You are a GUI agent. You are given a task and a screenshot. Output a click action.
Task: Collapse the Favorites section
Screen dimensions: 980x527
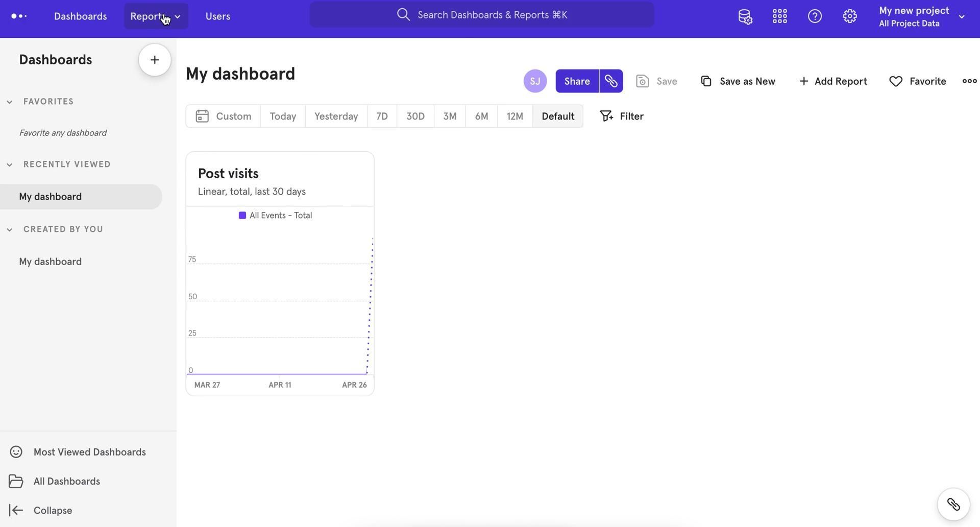10,102
